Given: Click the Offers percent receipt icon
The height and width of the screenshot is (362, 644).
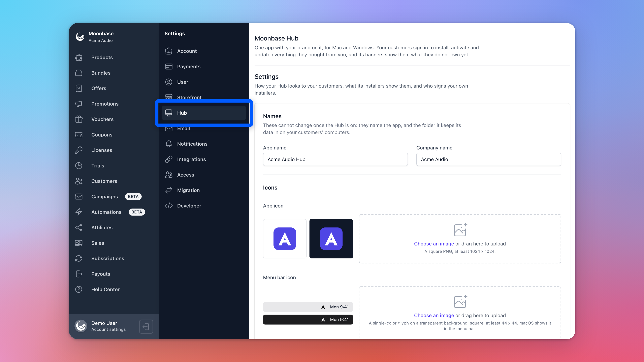Looking at the screenshot, I should [79, 88].
